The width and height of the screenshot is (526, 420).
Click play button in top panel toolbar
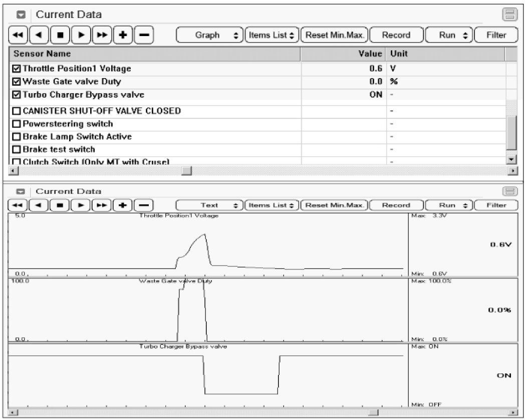point(81,35)
